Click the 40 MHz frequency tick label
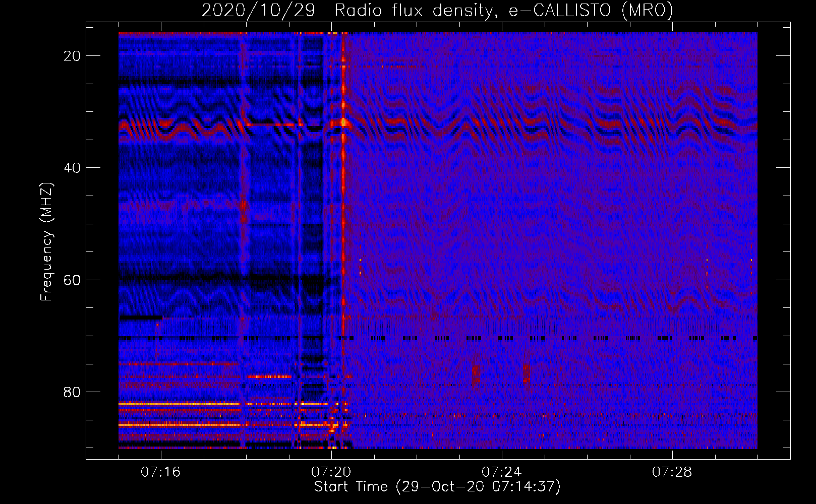This screenshot has width=816, height=504. click(72, 168)
